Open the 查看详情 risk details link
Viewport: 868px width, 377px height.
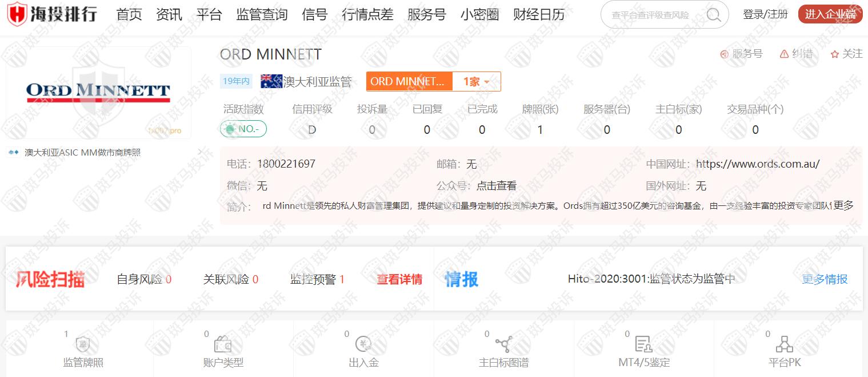[x=399, y=279]
